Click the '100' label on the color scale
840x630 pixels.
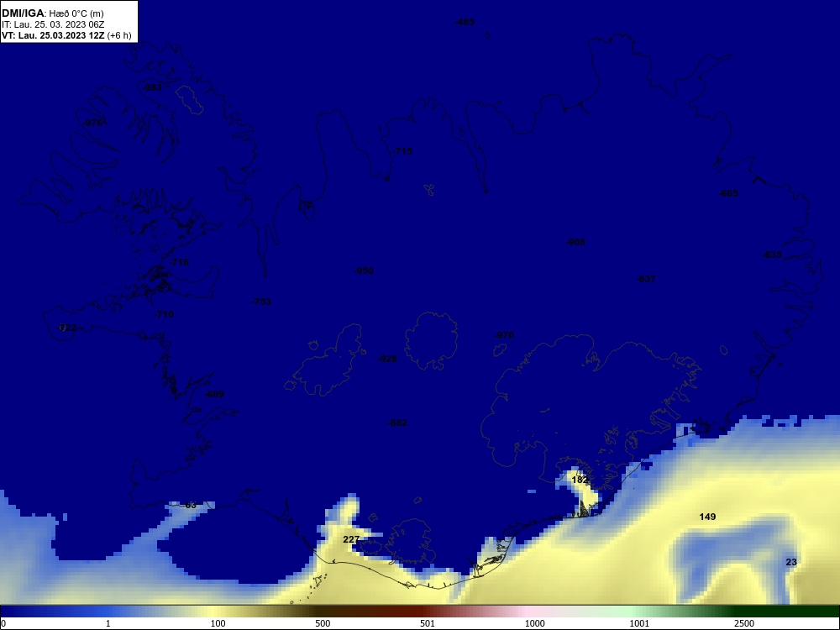click(x=218, y=623)
